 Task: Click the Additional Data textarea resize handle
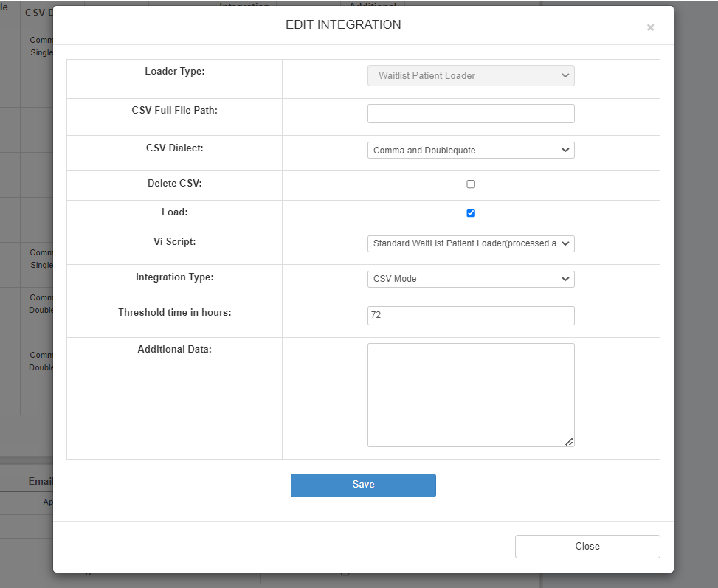click(x=569, y=441)
